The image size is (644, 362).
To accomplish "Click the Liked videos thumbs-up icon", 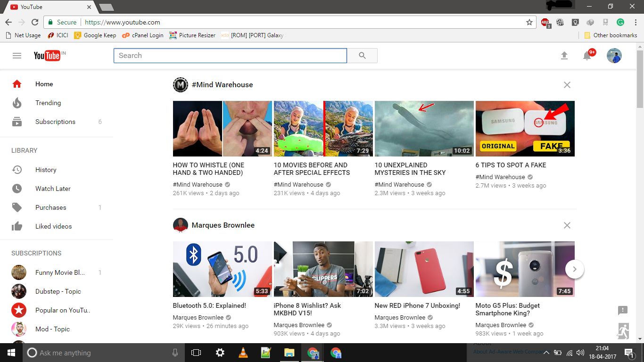I will click(17, 226).
